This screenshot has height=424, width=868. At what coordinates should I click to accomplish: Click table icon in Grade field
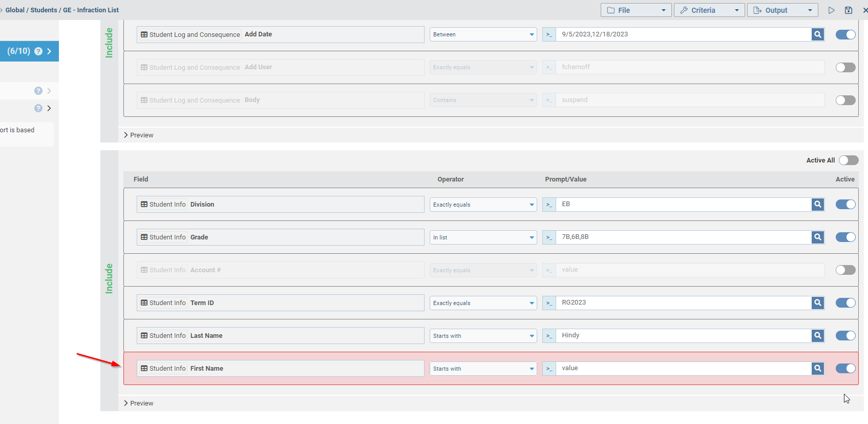click(144, 237)
